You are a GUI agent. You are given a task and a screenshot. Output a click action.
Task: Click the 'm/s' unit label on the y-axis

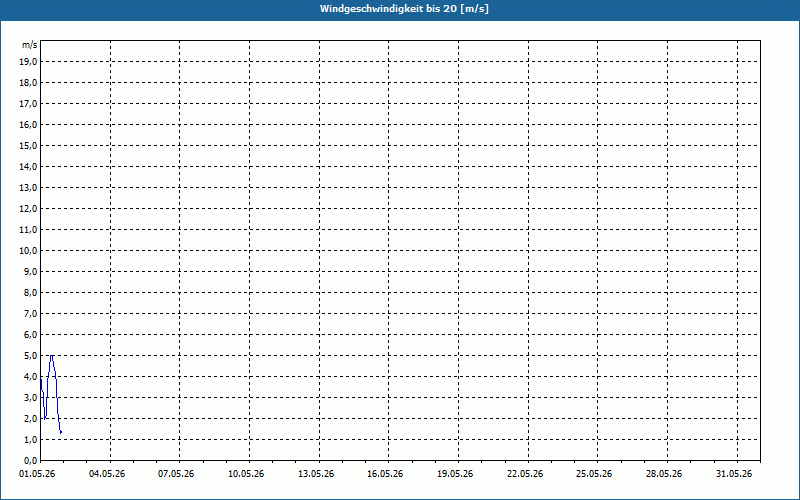(30, 45)
